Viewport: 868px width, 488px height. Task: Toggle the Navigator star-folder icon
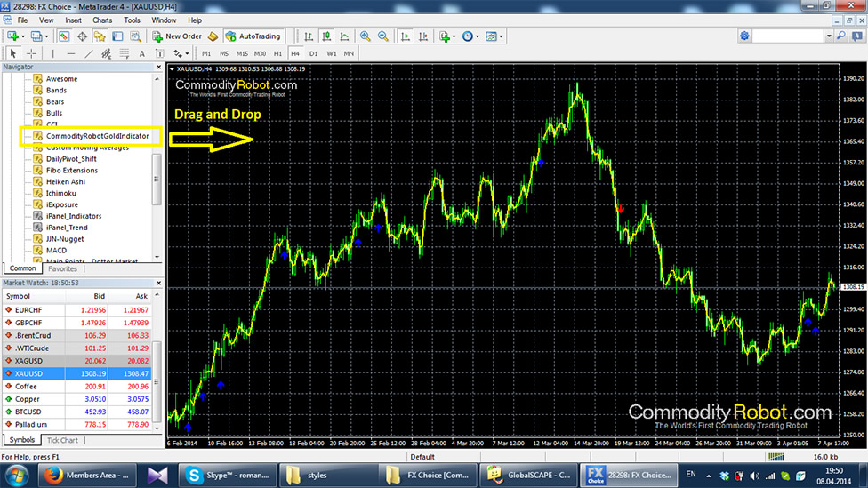tap(100, 36)
